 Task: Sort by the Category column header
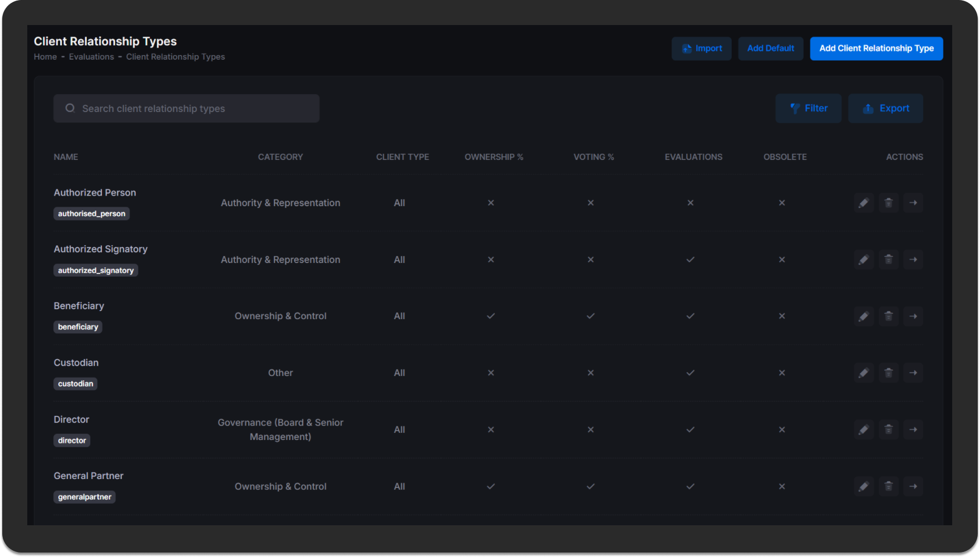click(280, 157)
